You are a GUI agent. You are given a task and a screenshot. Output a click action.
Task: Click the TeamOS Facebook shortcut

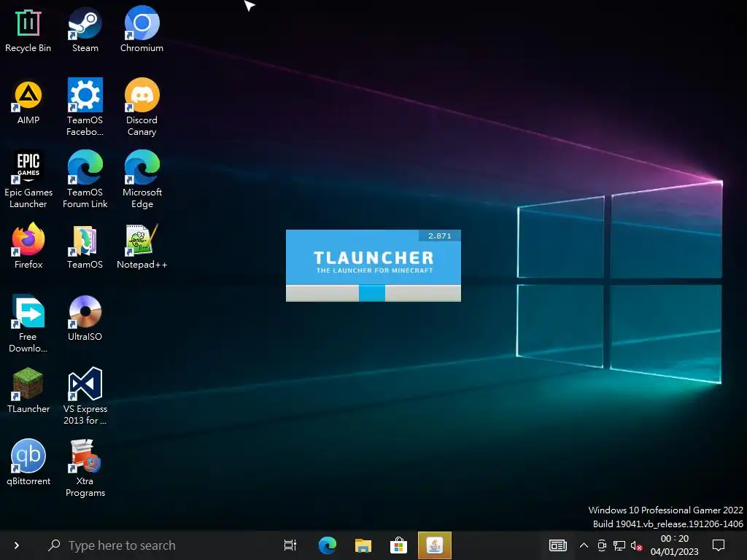coord(85,108)
